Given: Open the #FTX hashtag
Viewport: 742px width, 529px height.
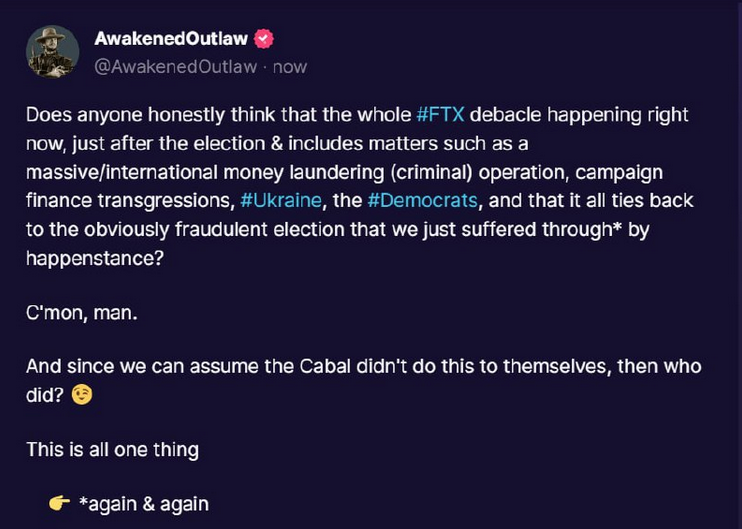Looking at the screenshot, I should (x=437, y=115).
